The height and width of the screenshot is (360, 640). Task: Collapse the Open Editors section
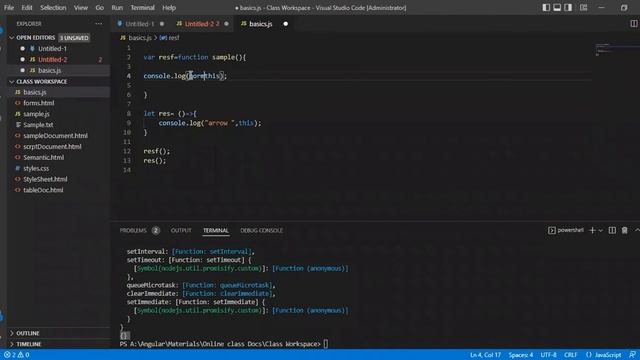pyautogui.click(x=11, y=38)
